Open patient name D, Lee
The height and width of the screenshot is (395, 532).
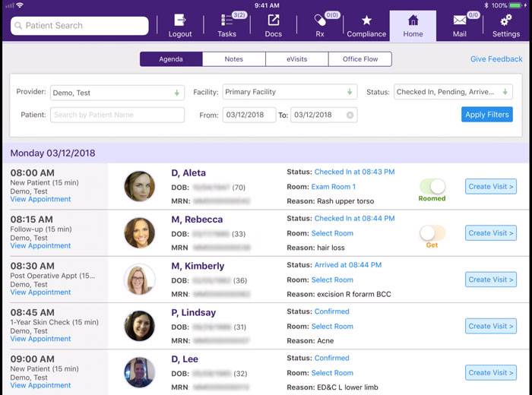click(185, 359)
